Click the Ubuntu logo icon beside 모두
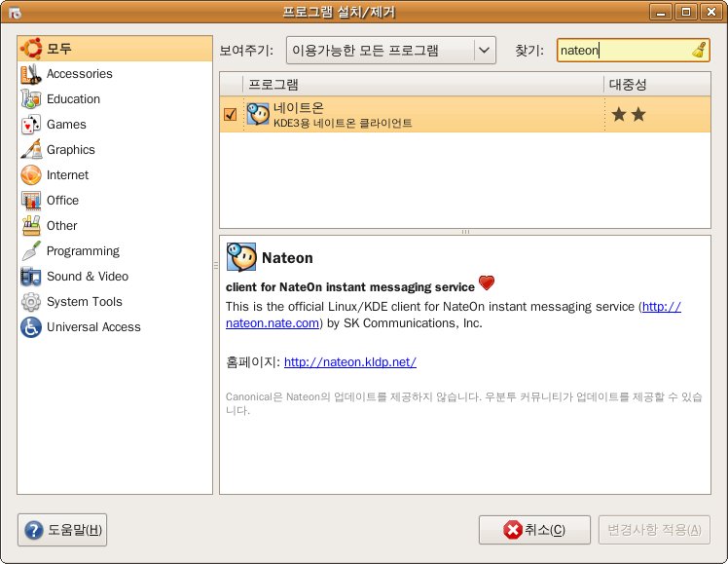The height and width of the screenshot is (564, 728). [31, 49]
